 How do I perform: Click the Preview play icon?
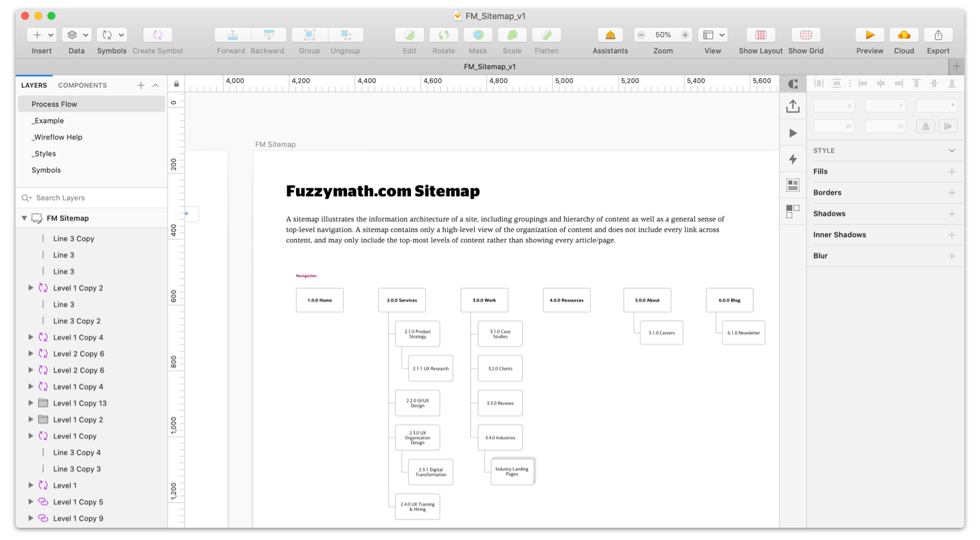870,35
